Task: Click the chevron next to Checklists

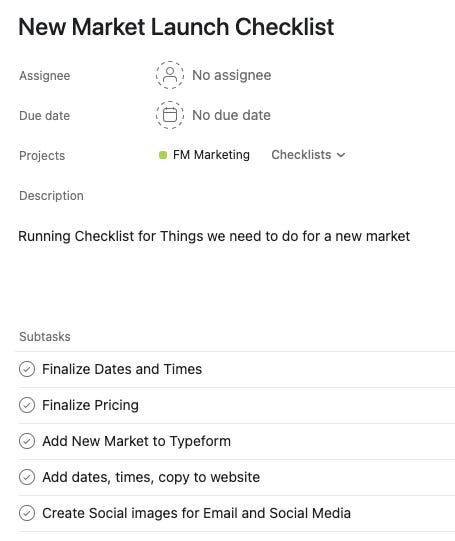Action: (x=341, y=155)
